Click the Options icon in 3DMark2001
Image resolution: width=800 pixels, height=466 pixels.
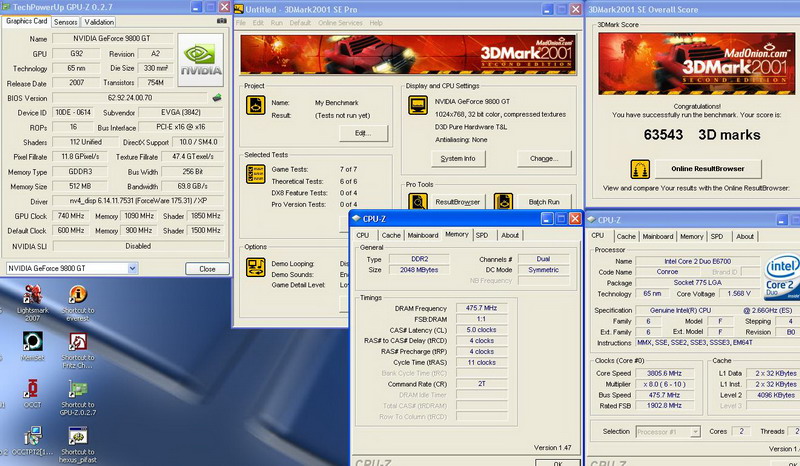256,267
